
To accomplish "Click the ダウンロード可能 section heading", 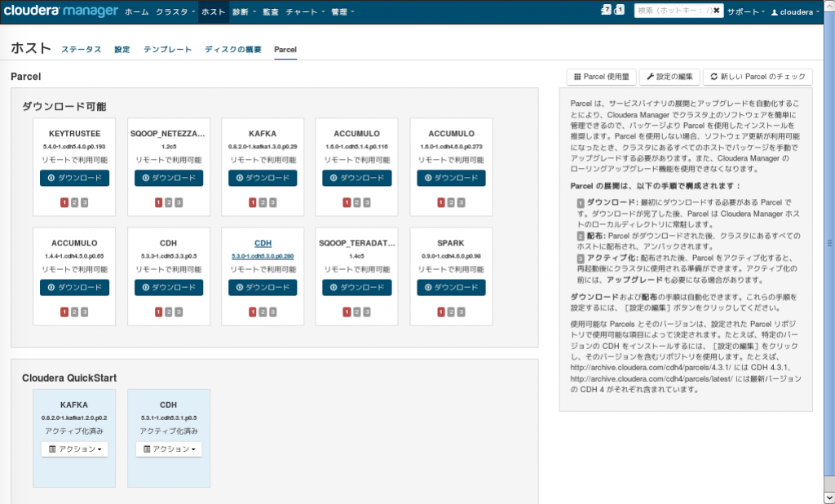I will (64, 107).
